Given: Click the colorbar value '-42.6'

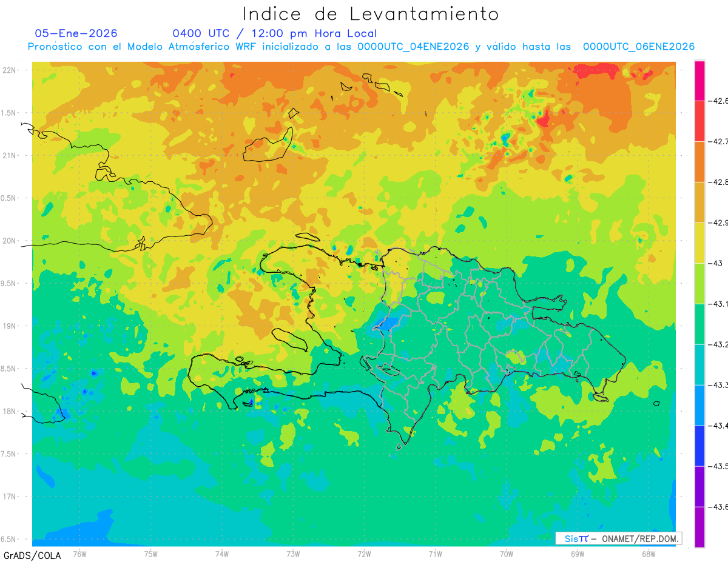Looking at the screenshot, I should (x=718, y=101).
